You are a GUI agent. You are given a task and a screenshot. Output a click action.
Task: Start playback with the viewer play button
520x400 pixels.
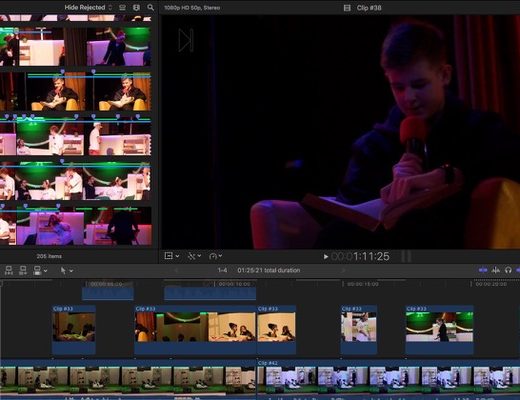click(326, 256)
